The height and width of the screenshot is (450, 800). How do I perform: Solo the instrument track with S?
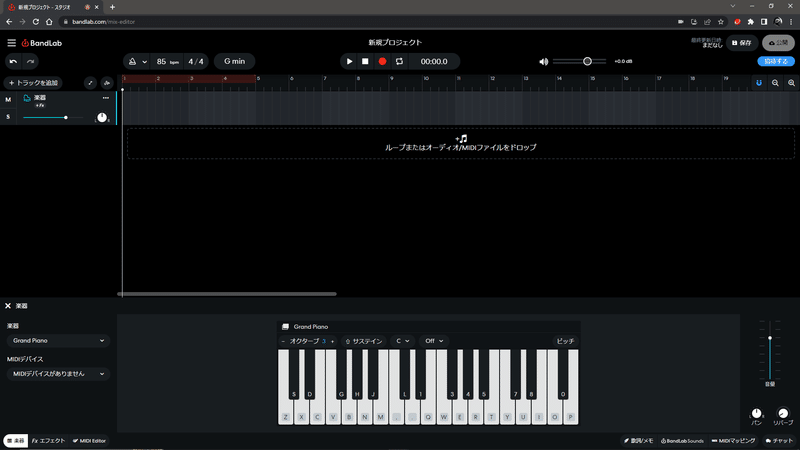click(8, 117)
